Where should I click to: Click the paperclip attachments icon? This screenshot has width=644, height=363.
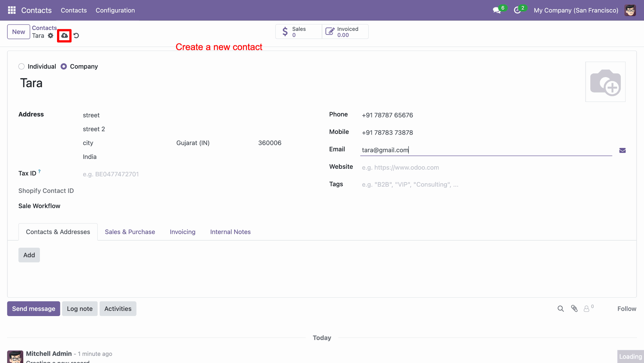click(574, 309)
